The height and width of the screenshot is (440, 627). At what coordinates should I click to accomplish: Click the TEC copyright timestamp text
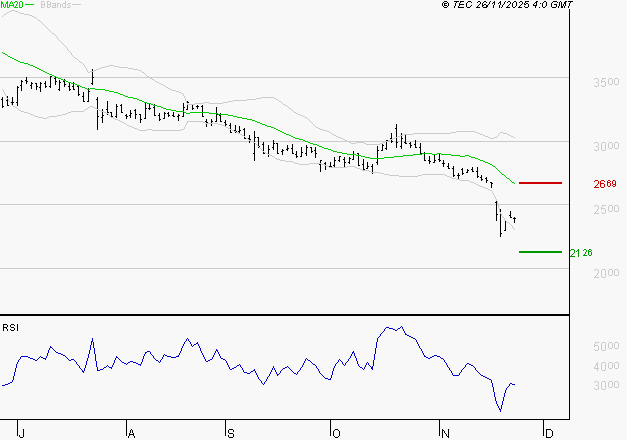point(508,5)
